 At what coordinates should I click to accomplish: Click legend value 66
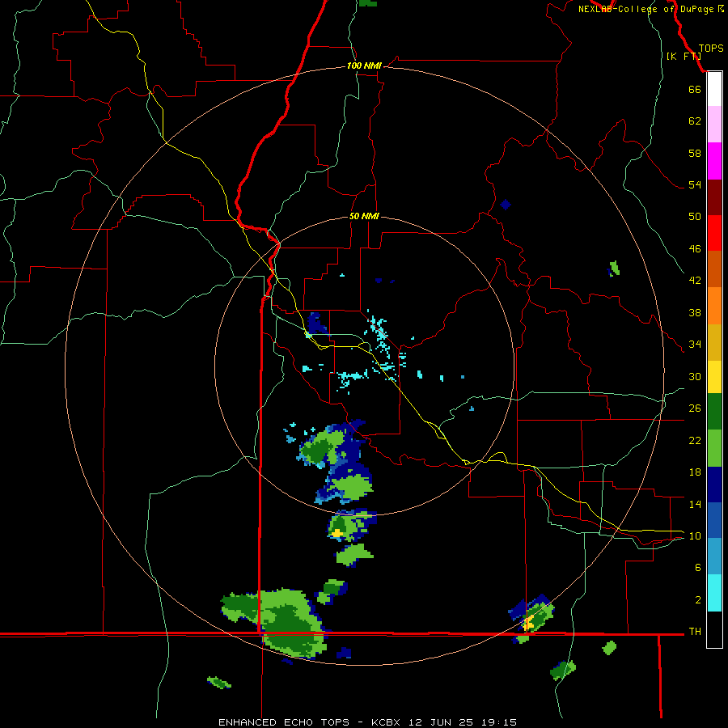point(695,89)
